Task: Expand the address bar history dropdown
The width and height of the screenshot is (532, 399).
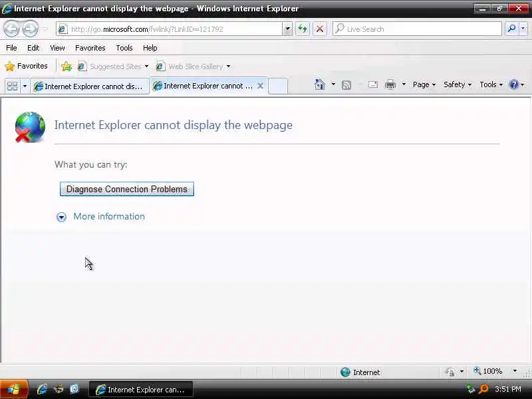Action: coord(287,29)
